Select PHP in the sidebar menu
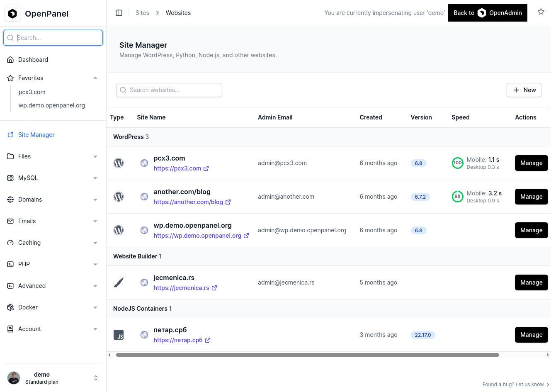The height and width of the screenshot is (392, 551). click(x=24, y=264)
